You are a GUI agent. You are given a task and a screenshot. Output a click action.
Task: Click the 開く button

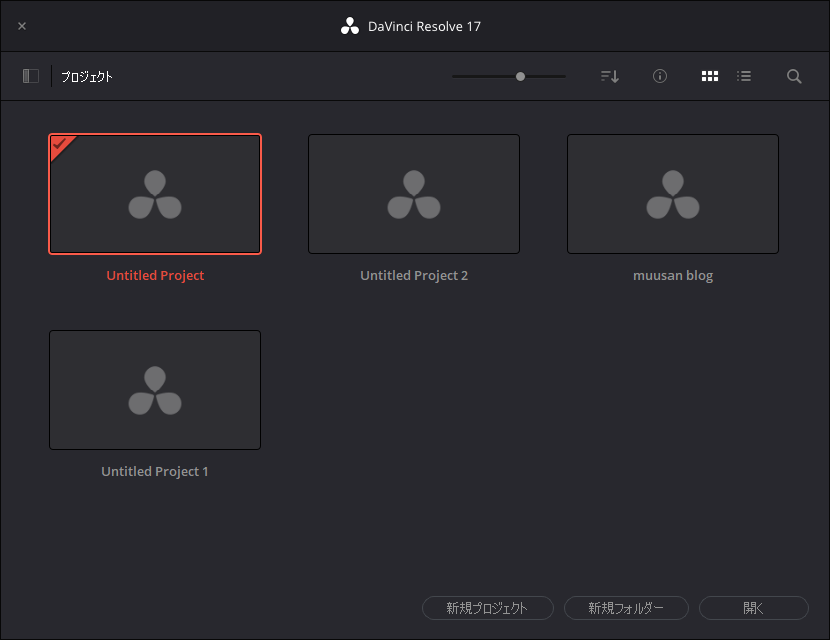click(x=754, y=608)
